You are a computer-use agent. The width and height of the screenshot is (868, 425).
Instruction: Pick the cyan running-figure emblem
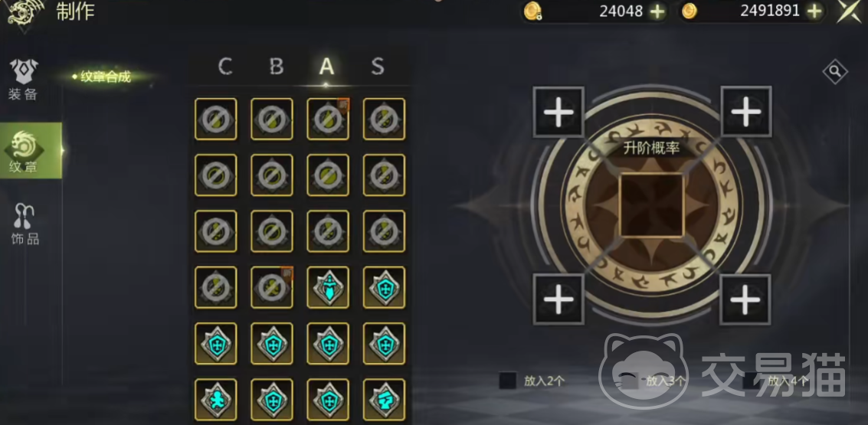216,400
